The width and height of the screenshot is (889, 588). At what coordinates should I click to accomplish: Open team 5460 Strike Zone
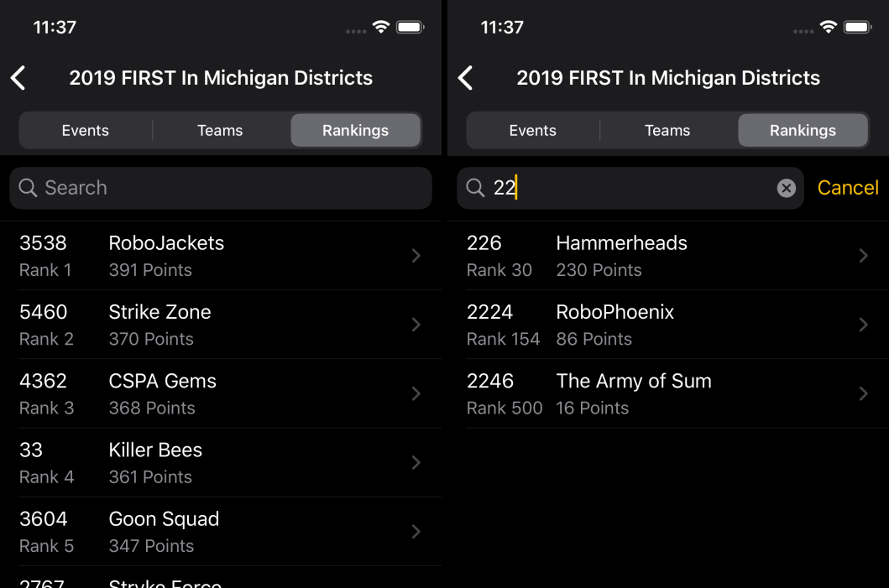click(x=210, y=325)
